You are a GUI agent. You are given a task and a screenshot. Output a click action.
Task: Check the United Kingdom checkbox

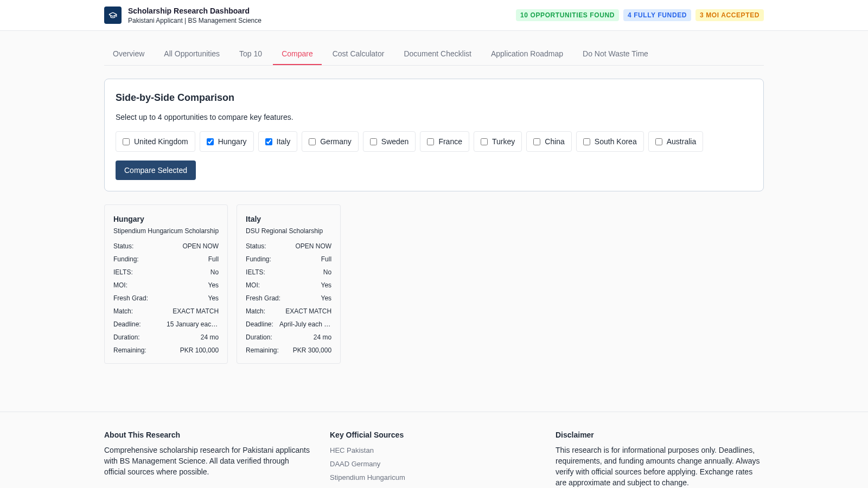tap(126, 142)
